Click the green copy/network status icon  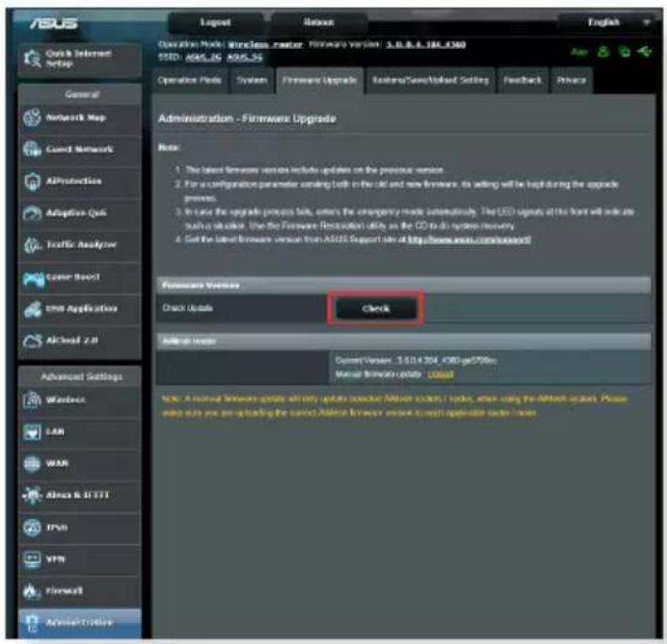pyautogui.click(x=625, y=52)
